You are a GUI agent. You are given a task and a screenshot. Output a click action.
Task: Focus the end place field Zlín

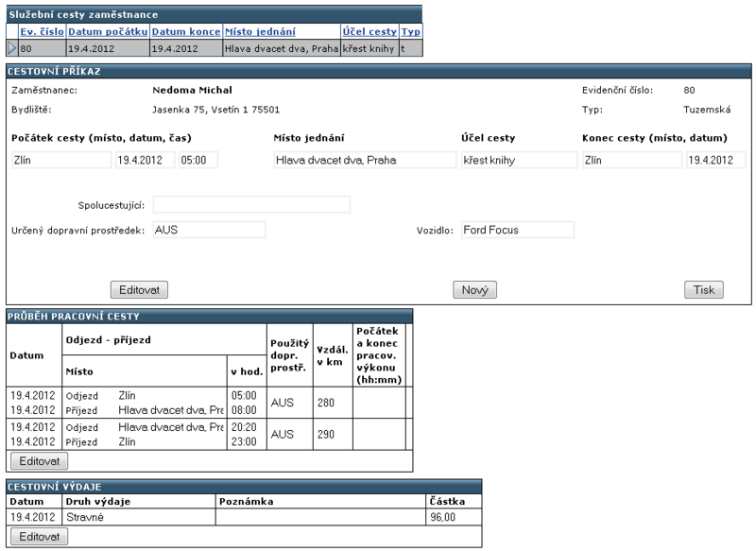tap(632, 160)
